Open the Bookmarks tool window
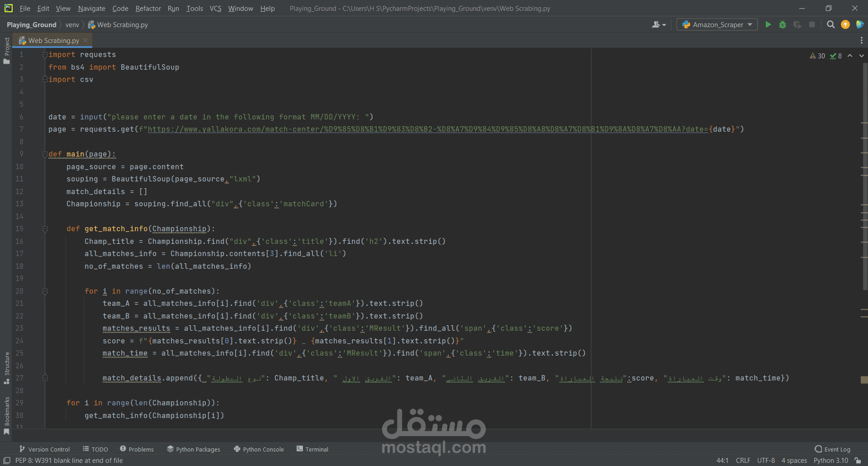 pos(6,416)
